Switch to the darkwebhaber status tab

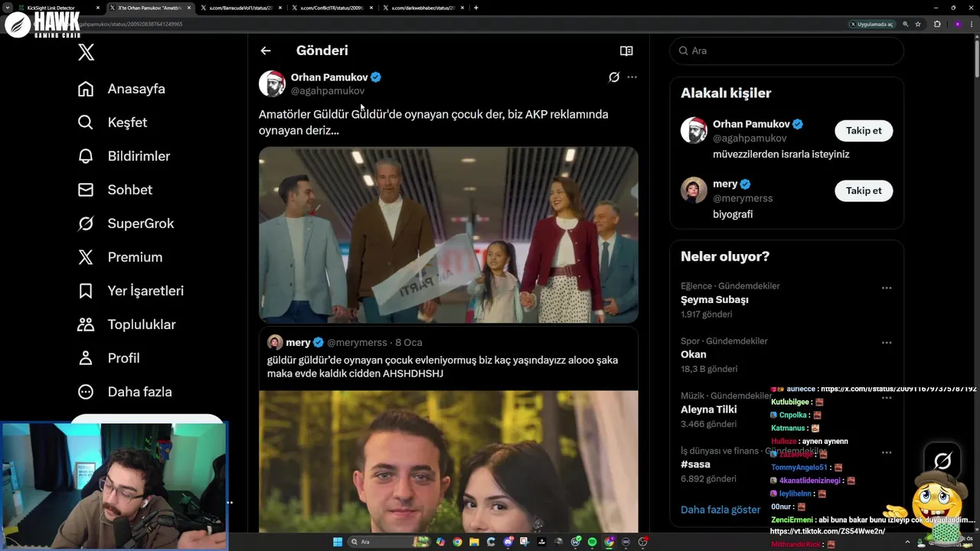(423, 8)
